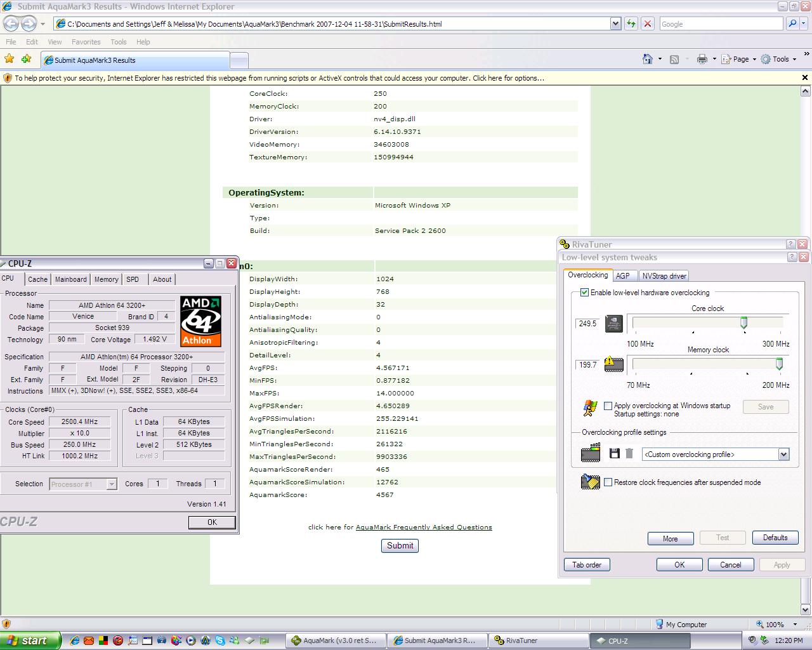Click the Home icon in IE command bar
The image size is (812, 650).
click(647, 59)
